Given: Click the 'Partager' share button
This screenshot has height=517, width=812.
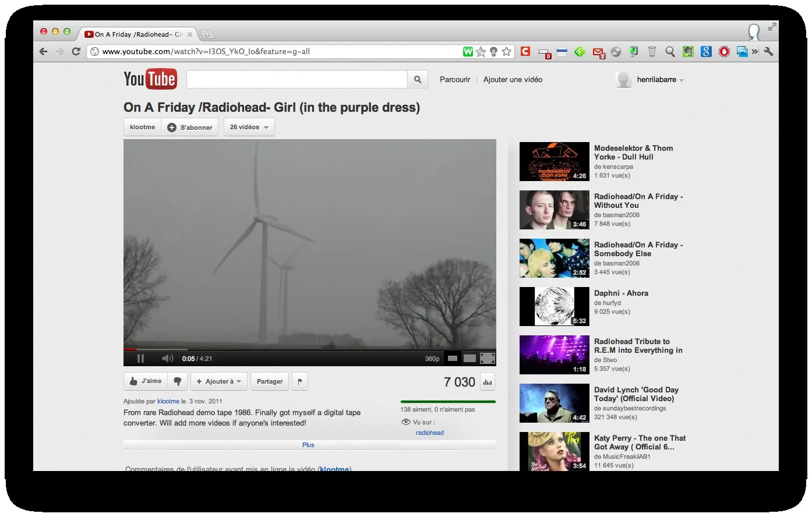Looking at the screenshot, I should tap(270, 381).
